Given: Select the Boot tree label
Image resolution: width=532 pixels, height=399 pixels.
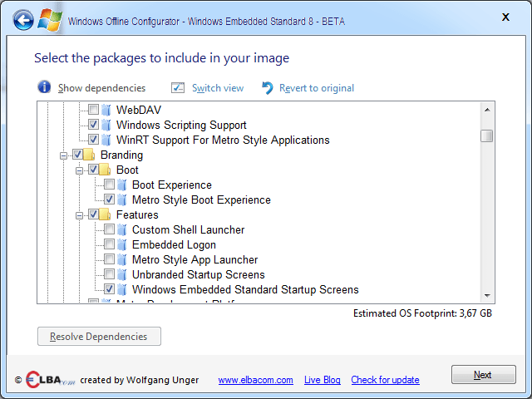Looking at the screenshot, I should (127, 170).
